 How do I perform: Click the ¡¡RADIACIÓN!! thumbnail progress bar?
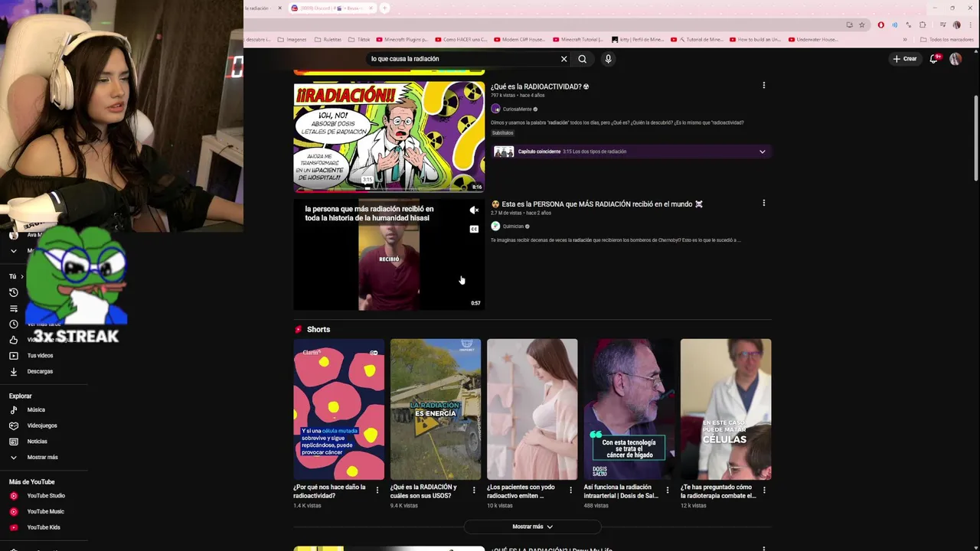[389, 189]
